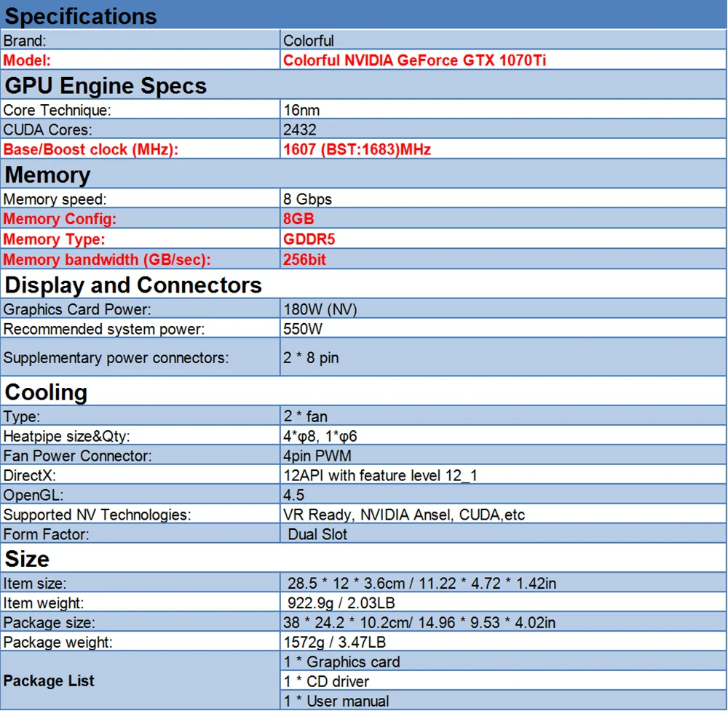Select the red 'Model:' label

pos(27,60)
